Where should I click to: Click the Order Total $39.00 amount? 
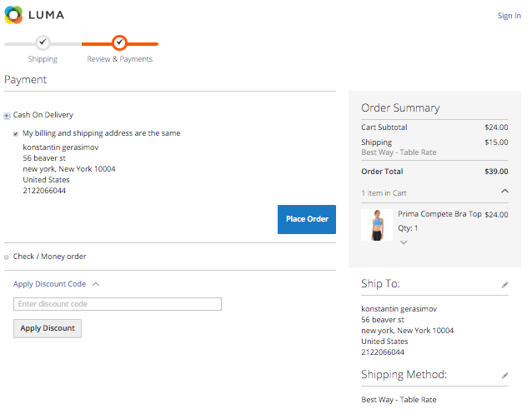click(496, 172)
